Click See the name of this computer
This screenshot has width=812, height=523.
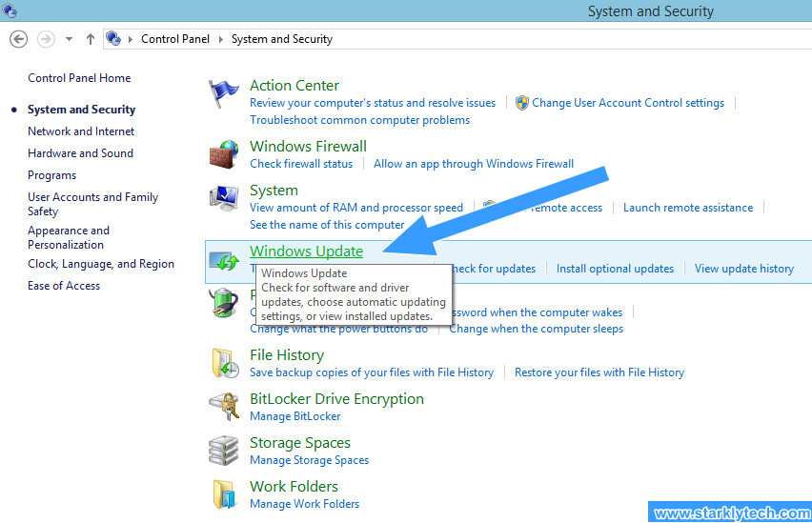[x=327, y=224]
